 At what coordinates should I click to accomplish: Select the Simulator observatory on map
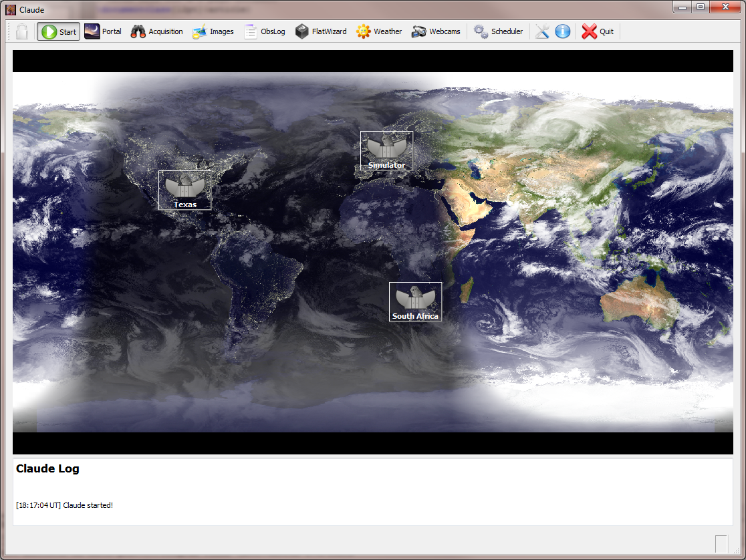(x=386, y=150)
